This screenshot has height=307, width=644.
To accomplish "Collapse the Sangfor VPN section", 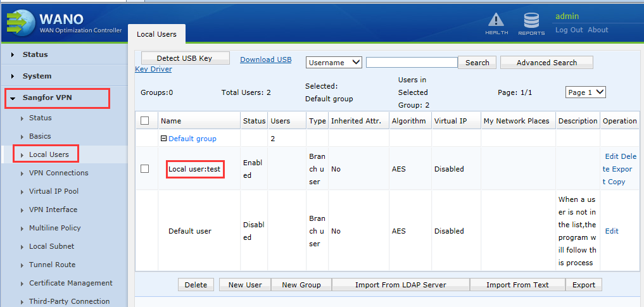I will 47,98.
